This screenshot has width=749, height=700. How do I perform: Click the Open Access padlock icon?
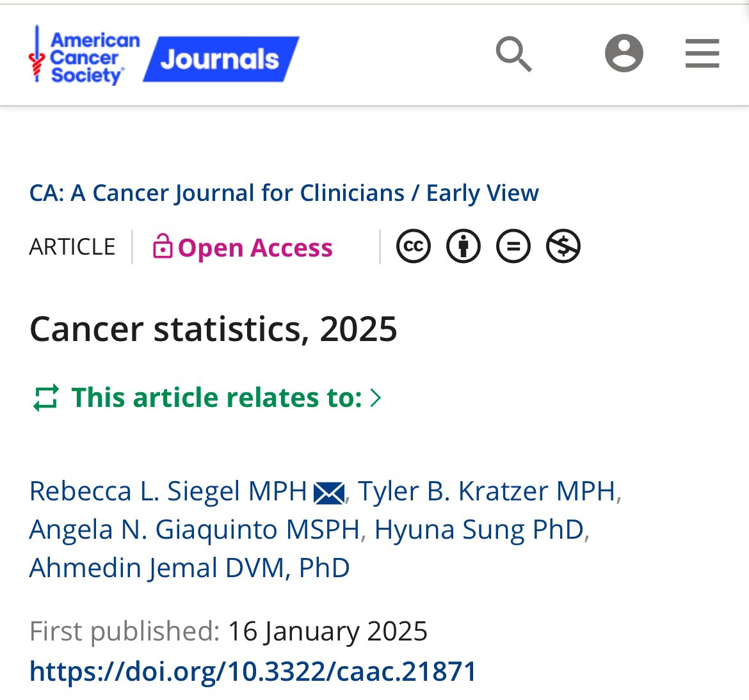click(163, 246)
